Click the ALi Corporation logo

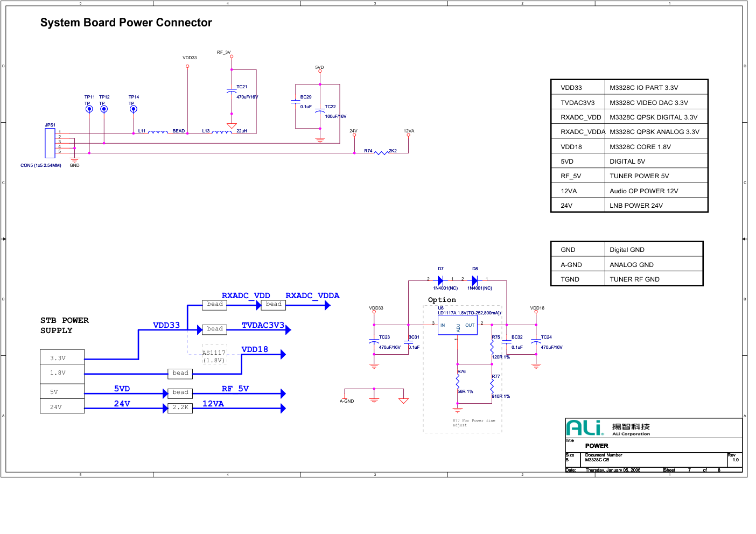[x=585, y=428]
